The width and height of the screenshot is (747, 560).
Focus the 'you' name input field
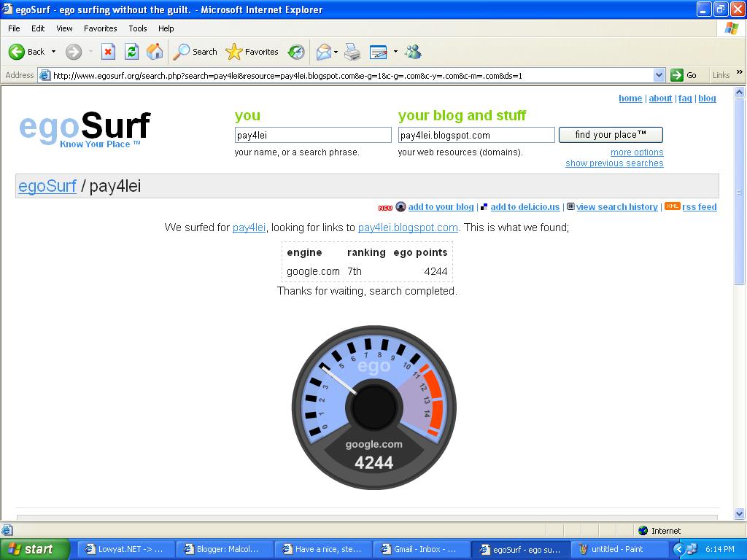pyautogui.click(x=313, y=135)
